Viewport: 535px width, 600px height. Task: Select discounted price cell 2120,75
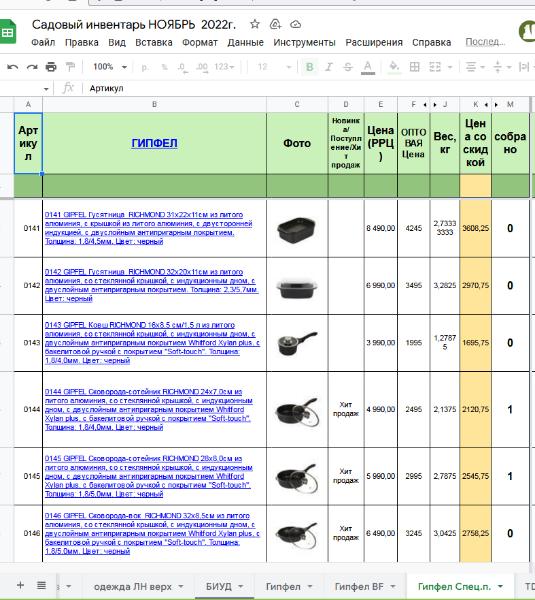[475, 409]
